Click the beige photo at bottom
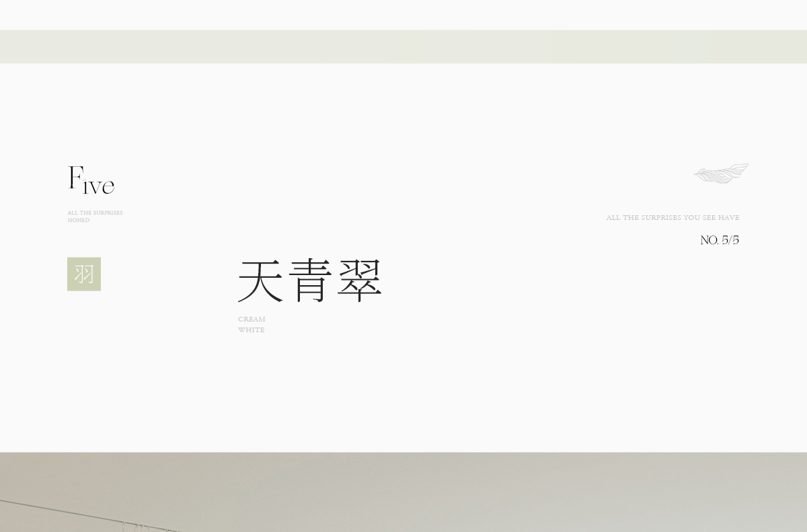Screen dimensions: 807x532 (403, 492)
